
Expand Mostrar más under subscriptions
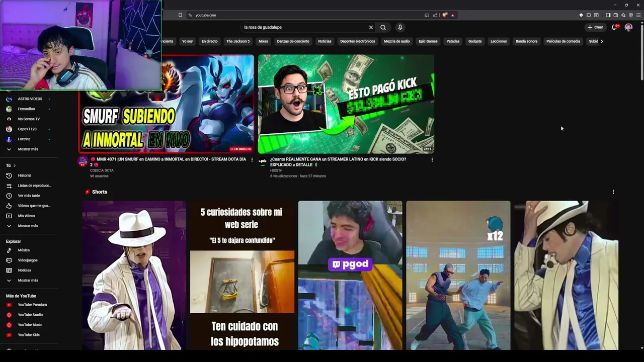point(29,149)
